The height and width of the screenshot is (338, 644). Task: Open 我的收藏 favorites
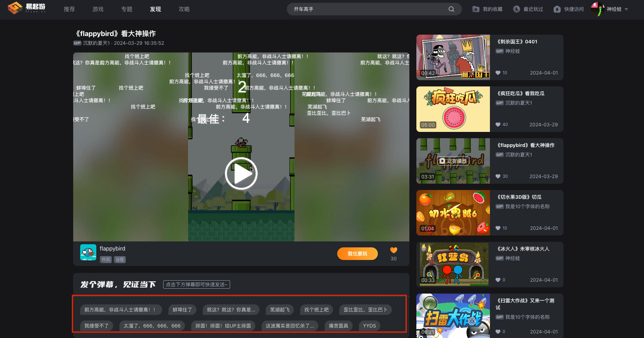487,9
